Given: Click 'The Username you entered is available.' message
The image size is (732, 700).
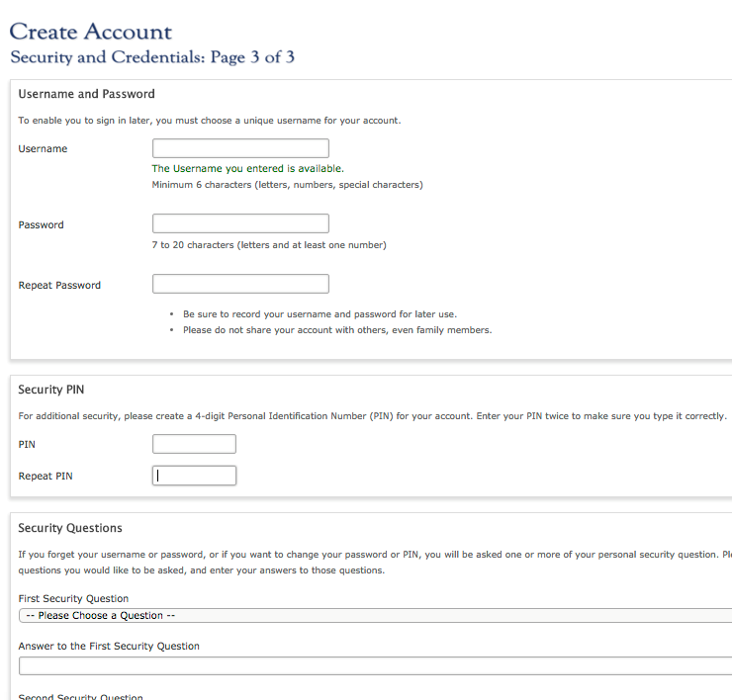Looking at the screenshot, I should (x=248, y=168).
